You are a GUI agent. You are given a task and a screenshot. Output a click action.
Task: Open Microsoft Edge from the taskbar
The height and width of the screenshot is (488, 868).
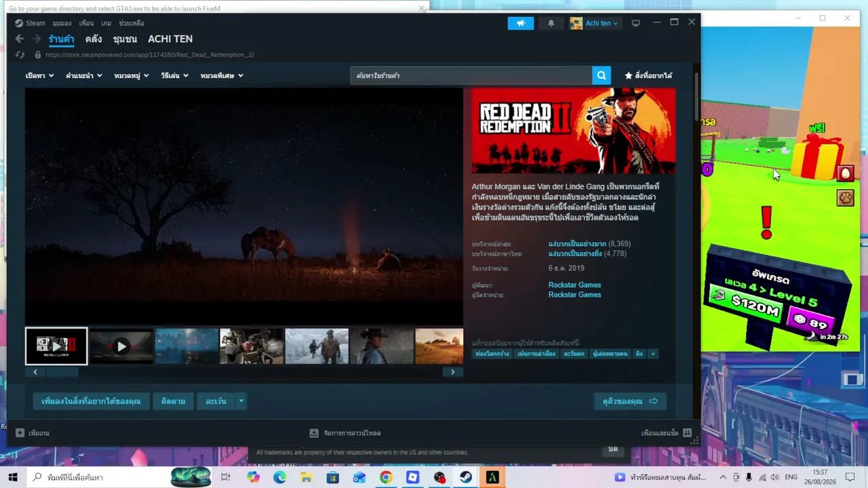[x=279, y=477]
